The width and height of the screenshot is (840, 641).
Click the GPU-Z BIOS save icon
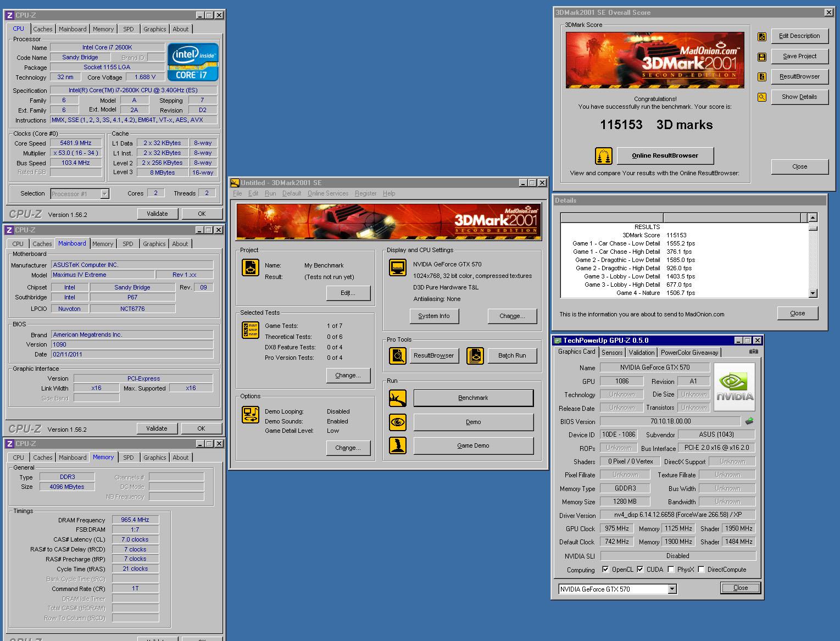click(x=749, y=421)
